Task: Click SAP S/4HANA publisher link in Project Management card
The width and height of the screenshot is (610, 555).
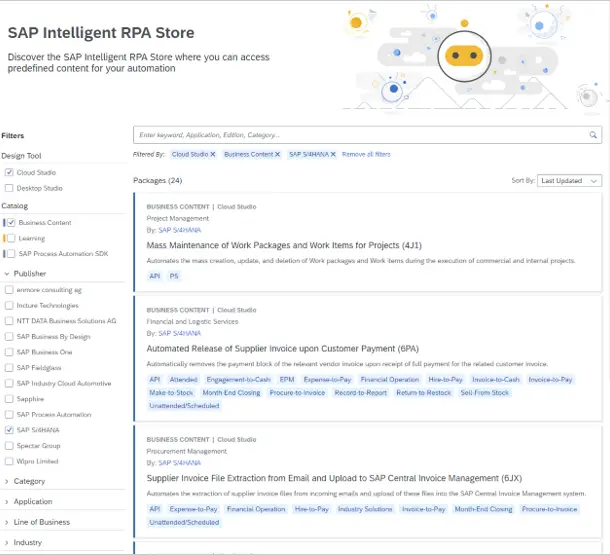Action: pyautogui.click(x=179, y=230)
